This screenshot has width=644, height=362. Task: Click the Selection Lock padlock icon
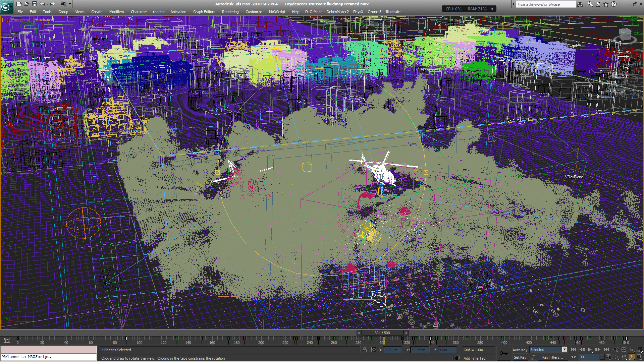tap(365, 350)
